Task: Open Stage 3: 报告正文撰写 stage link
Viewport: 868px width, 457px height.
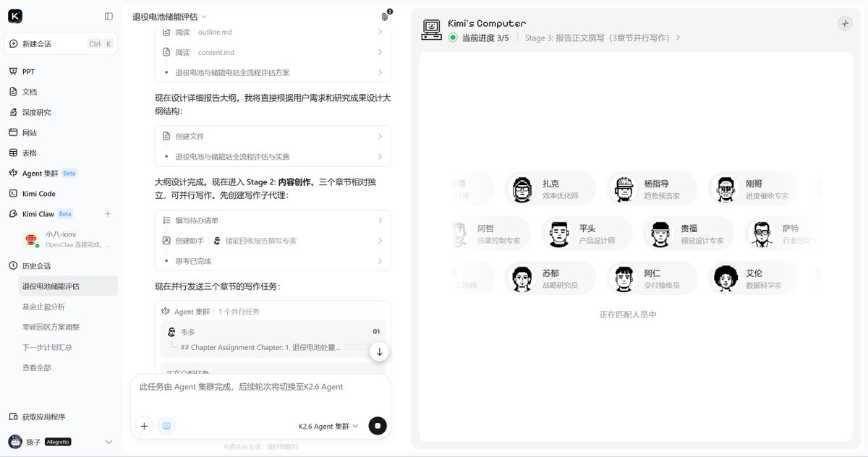Action: (x=603, y=38)
